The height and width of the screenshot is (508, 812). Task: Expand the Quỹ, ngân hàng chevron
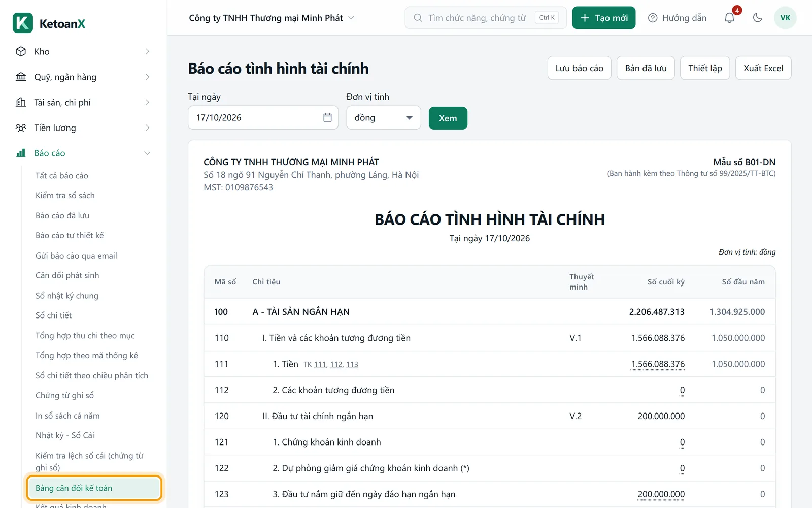(147, 77)
